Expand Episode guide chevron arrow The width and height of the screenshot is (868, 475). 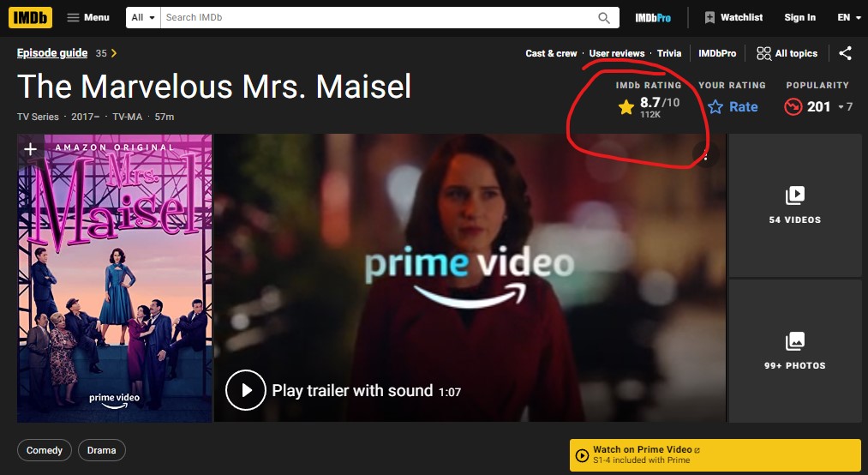[x=114, y=53]
